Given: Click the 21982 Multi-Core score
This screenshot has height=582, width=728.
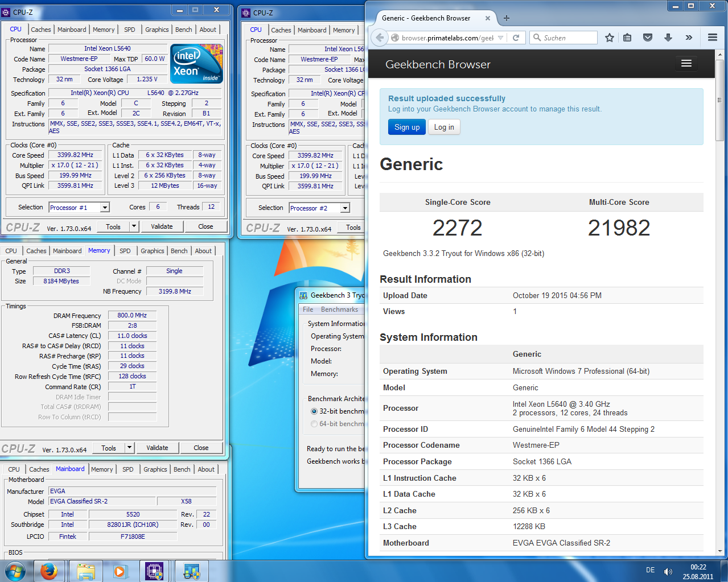Looking at the screenshot, I should click(619, 228).
